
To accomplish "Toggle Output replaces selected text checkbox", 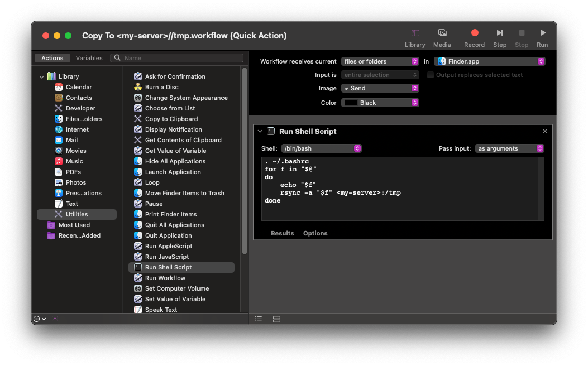I will (x=431, y=75).
